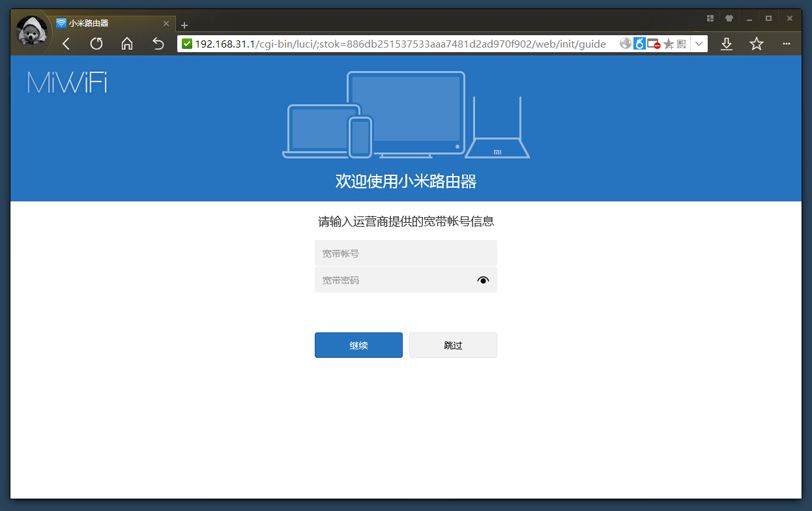Expand the address bar dropdown chevron

699,44
